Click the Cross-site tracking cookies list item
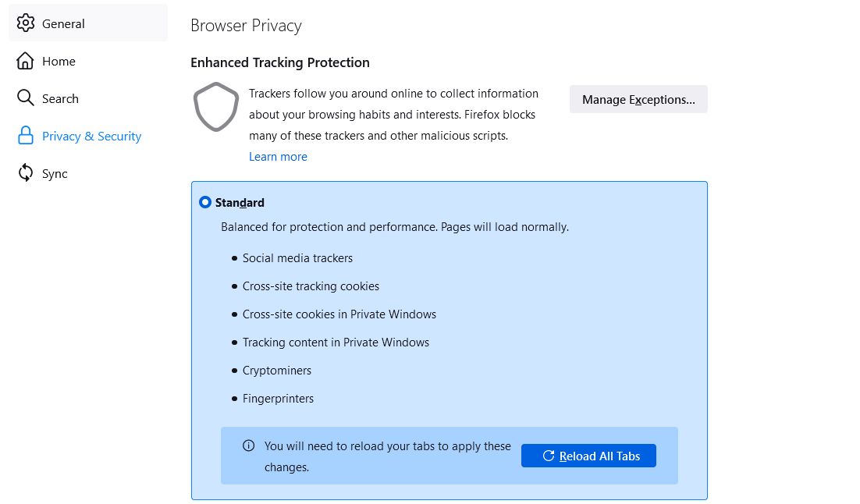860x504 pixels. pos(311,286)
